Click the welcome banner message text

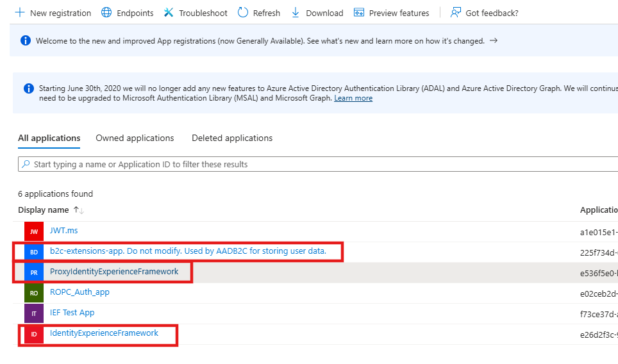pos(260,40)
